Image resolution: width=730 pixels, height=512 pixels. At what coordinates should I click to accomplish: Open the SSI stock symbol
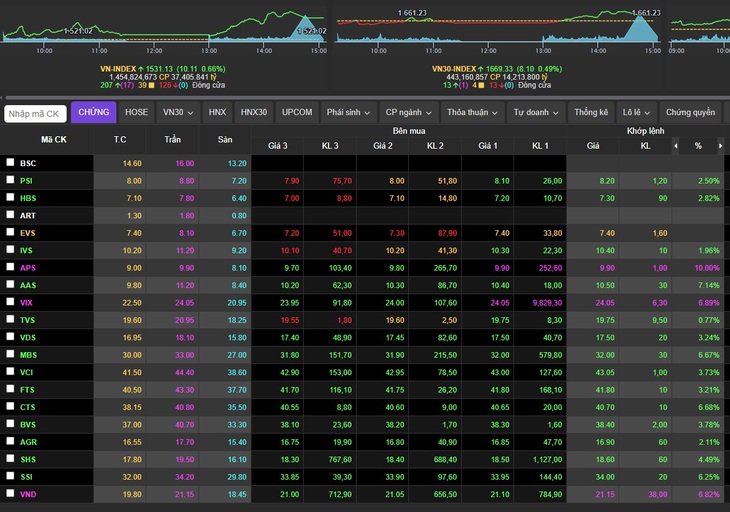coord(27,477)
